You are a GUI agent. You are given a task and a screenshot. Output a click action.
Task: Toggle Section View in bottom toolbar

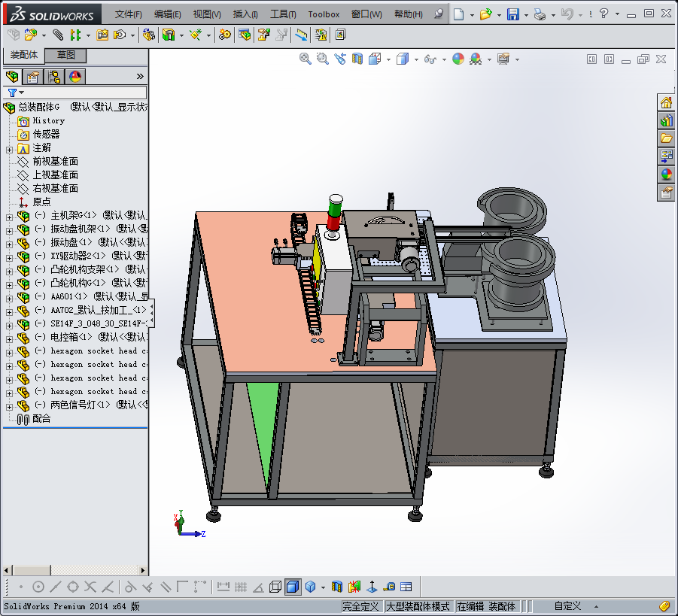(x=337, y=587)
